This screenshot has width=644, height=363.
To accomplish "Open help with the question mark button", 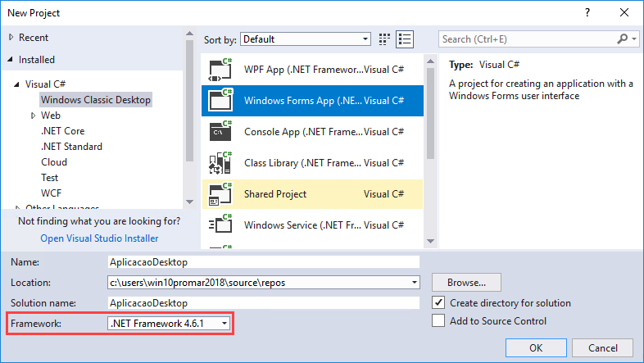I will tap(587, 13).
